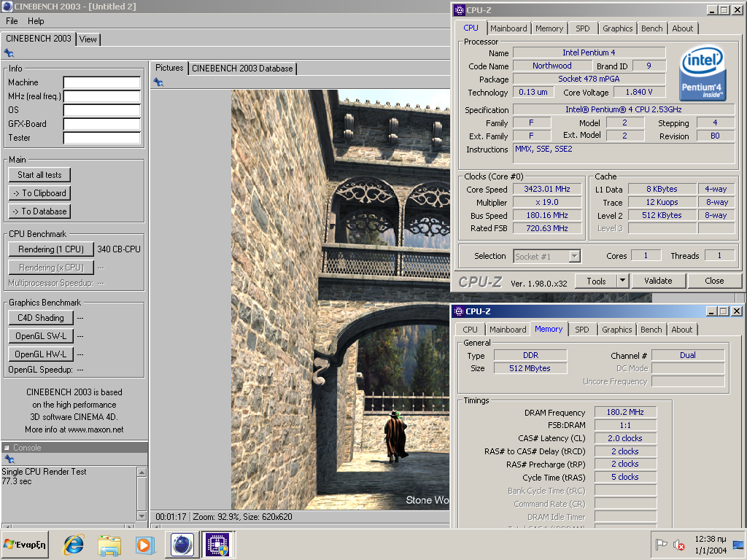Click console scrollbar down arrow
This screenshot has height=560, width=747.
(142, 516)
